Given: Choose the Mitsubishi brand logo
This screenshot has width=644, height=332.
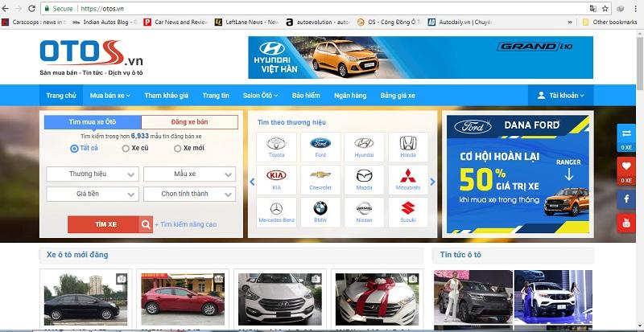Looking at the screenshot, I should pyautogui.click(x=408, y=179).
